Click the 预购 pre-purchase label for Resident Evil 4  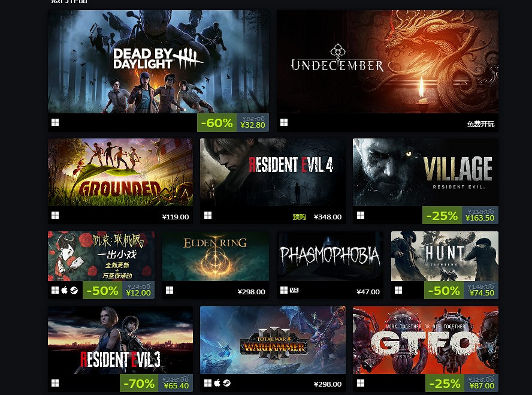point(300,217)
